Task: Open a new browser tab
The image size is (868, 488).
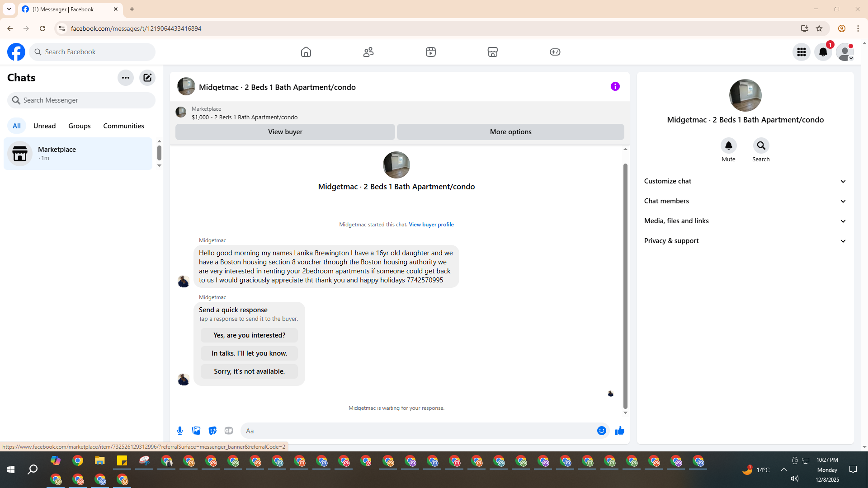Action: pos(132,9)
